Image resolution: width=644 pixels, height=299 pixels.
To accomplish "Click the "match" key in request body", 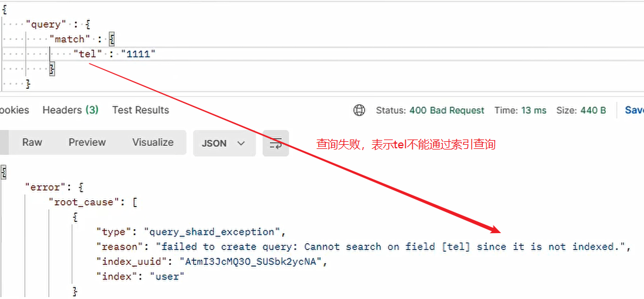I will point(70,39).
